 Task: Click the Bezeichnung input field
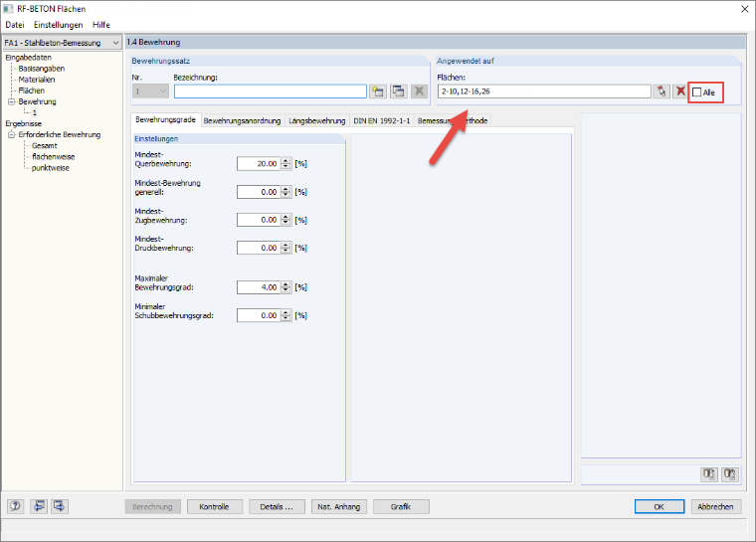click(270, 91)
